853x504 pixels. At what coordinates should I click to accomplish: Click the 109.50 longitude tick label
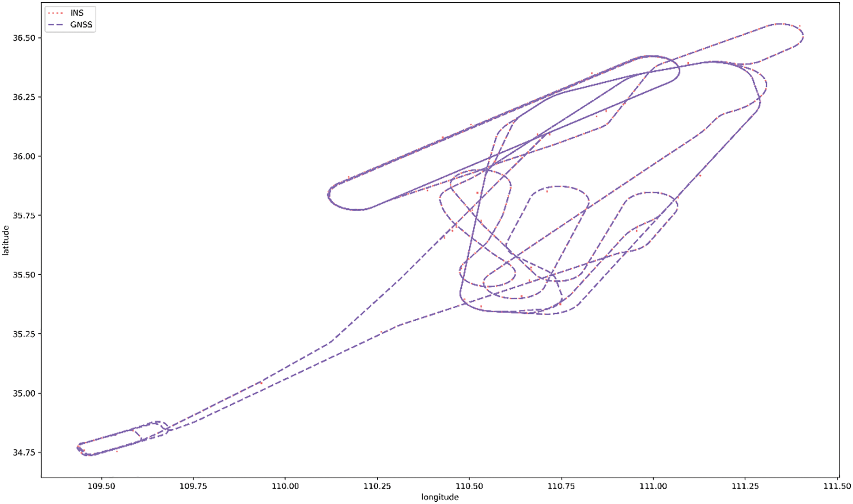click(x=102, y=486)
